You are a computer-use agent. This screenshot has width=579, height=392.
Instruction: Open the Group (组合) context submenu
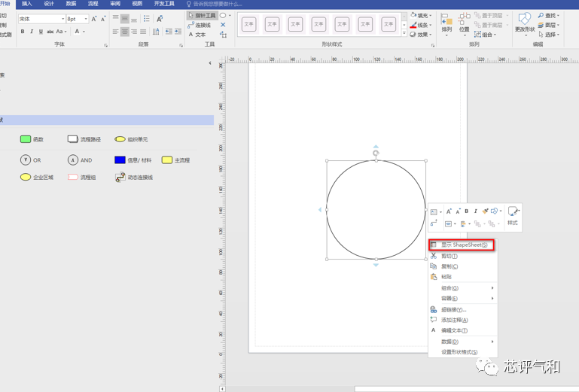pos(462,288)
